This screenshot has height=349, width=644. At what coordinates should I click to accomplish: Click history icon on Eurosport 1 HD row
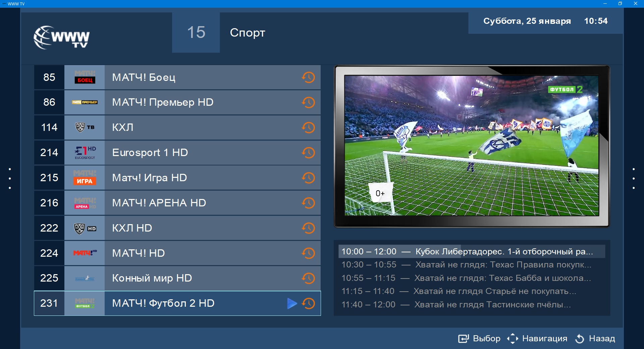pyautogui.click(x=308, y=153)
